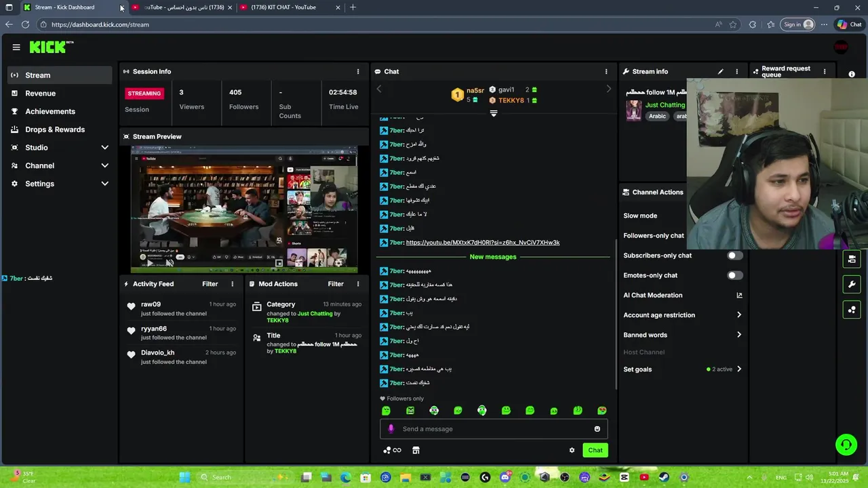This screenshot has width=868, height=488.
Task: Bookmark this page with star icon
Action: (733, 24)
